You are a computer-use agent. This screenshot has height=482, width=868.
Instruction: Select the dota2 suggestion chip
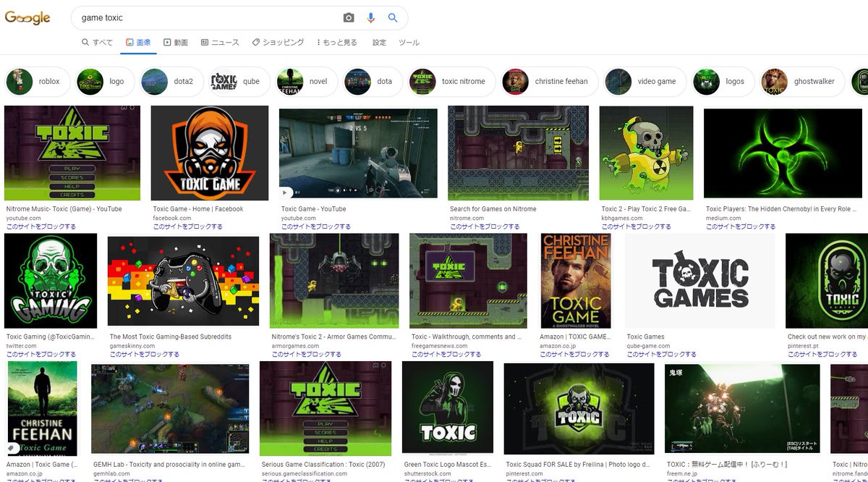coord(171,82)
